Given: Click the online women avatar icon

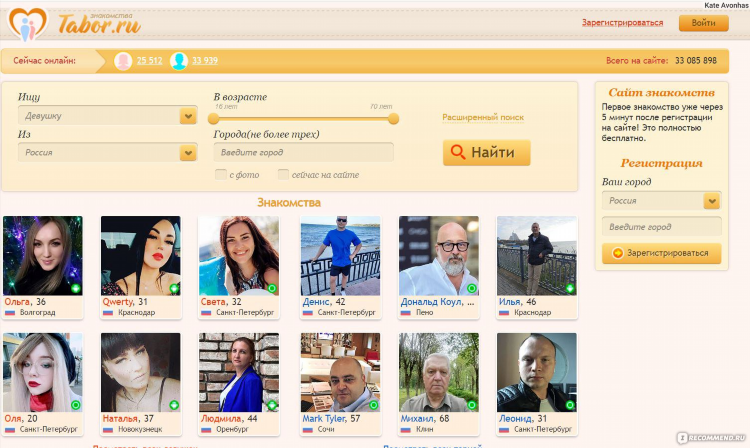Looking at the screenshot, I should click(x=123, y=61).
